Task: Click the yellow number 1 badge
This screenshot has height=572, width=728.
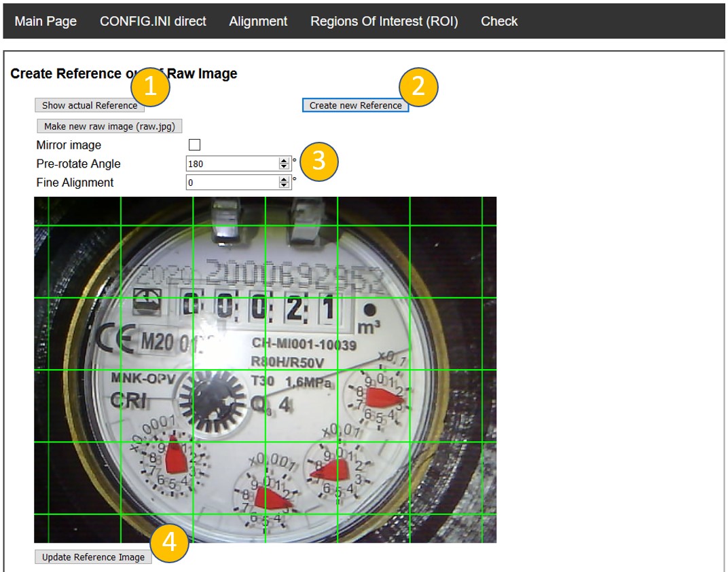Action: [x=149, y=89]
